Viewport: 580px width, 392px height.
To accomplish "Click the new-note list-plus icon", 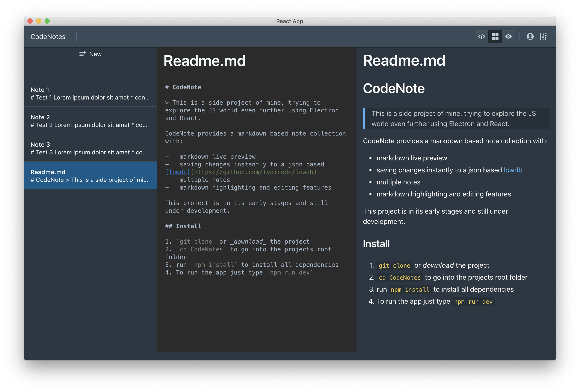I will (82, 54).
